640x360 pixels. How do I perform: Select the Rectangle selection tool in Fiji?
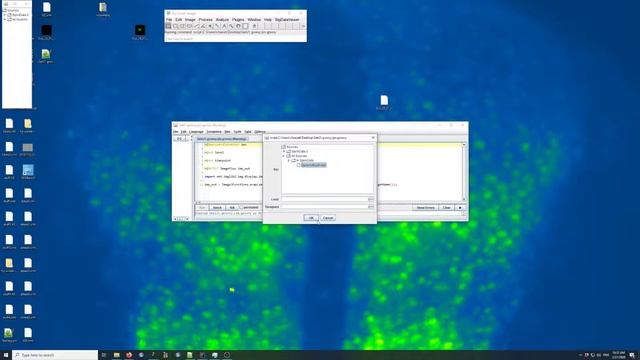click(168, 26)
